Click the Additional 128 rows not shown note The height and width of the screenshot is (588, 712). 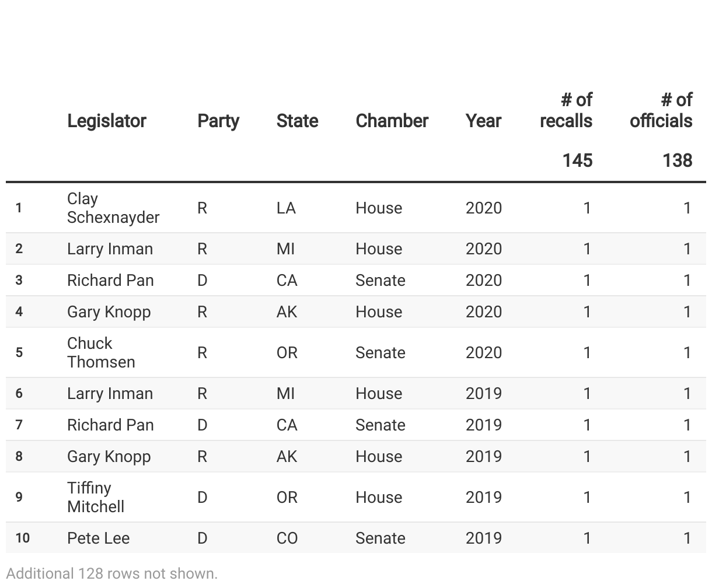point(111,573)
